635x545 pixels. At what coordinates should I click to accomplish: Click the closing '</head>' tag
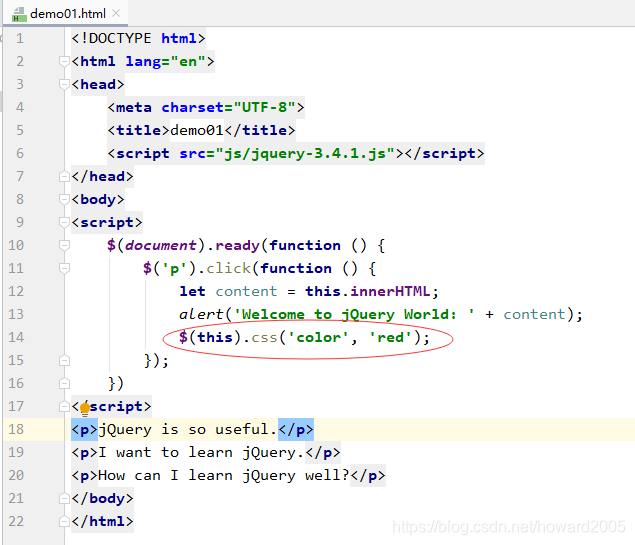(102, 177)
